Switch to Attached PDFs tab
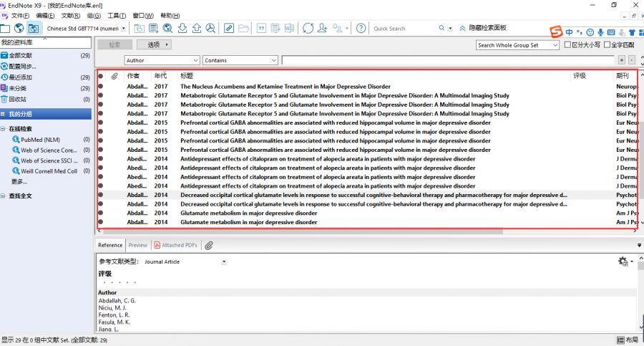The width and height of the screenshot is (644, 346). coord(176,245)
